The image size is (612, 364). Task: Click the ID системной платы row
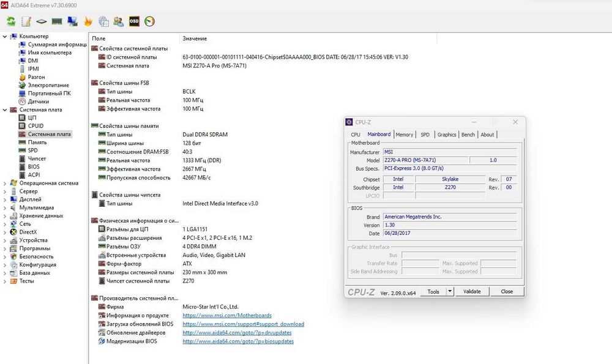pyautogui.click(x=253, y=58)
